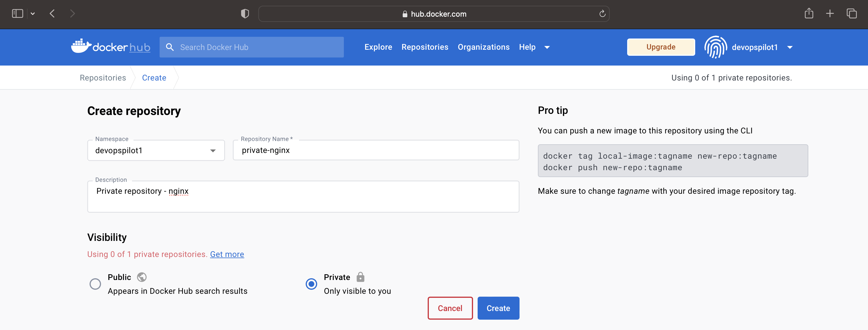Open the Safari share icon
Screen dimensions: 868x330
coord(809,13)
